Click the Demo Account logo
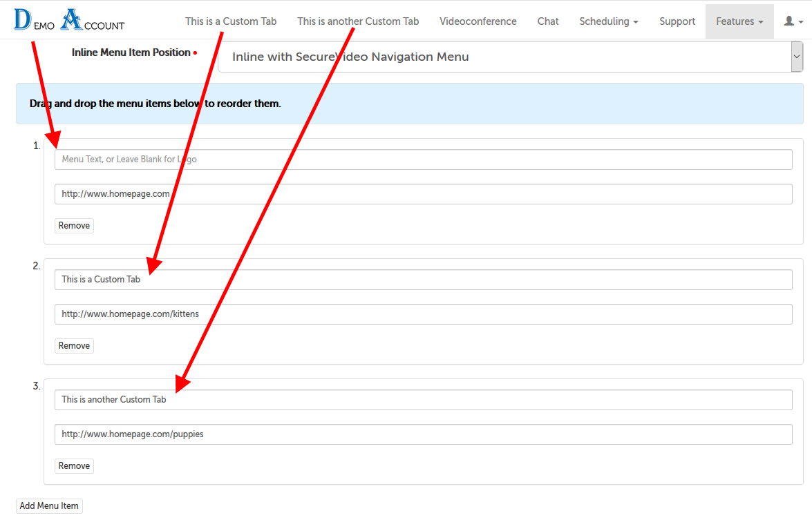The width and height of the screenshot is (812, 520). pos(69,19)
